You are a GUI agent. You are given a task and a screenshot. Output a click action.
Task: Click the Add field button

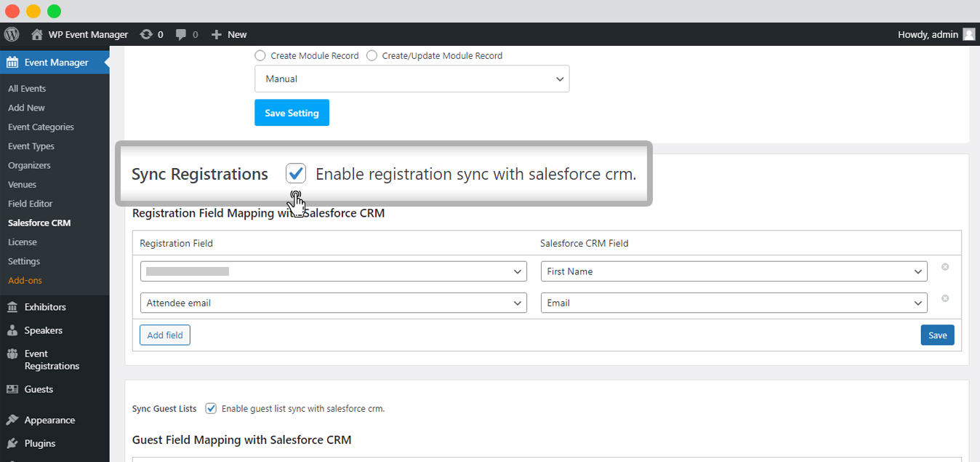165,335
